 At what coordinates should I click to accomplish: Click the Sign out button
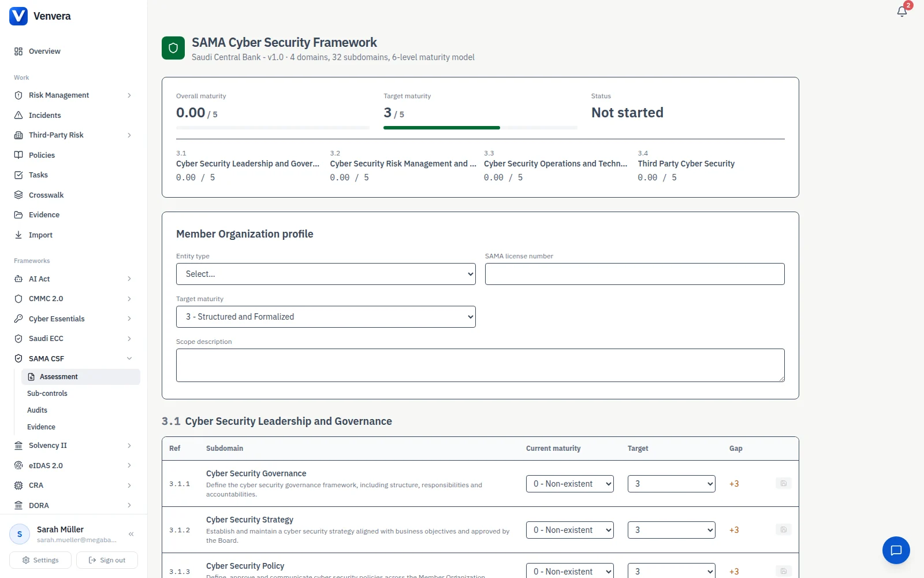pyautogui.click(x=107, y=560)
